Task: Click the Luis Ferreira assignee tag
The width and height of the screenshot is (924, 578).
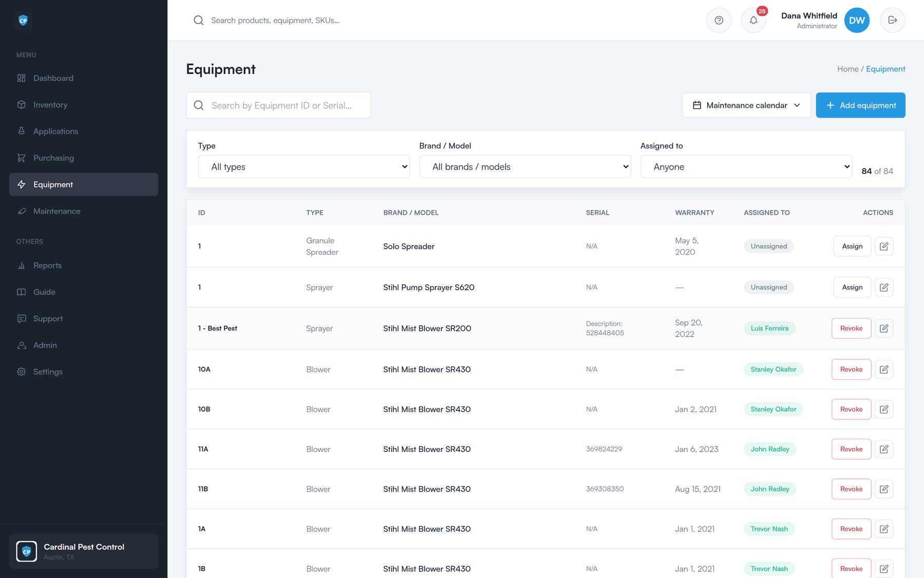Action: [769, 328]
